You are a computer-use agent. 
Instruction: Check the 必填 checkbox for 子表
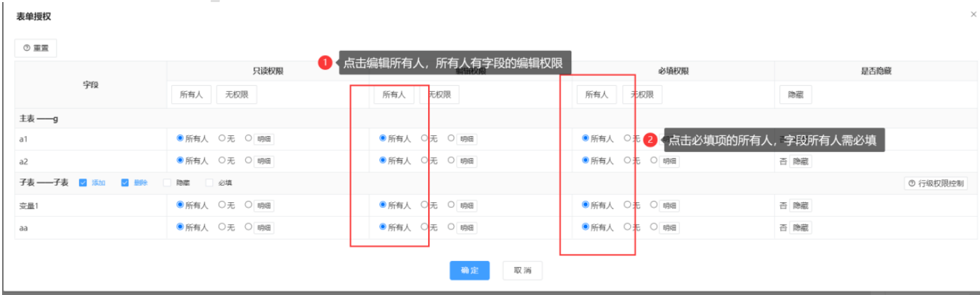pyautogui.click(x=209, y=183)
